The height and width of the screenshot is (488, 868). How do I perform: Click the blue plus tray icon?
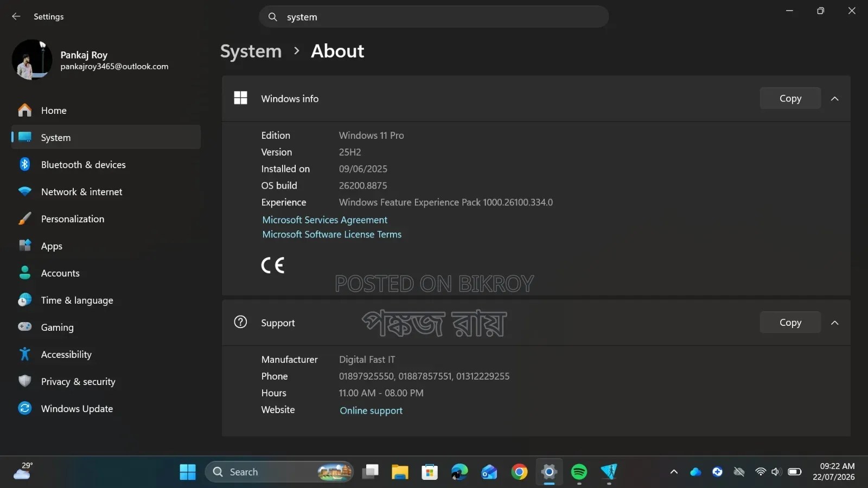pyautogui.click(x=717, y=472)
